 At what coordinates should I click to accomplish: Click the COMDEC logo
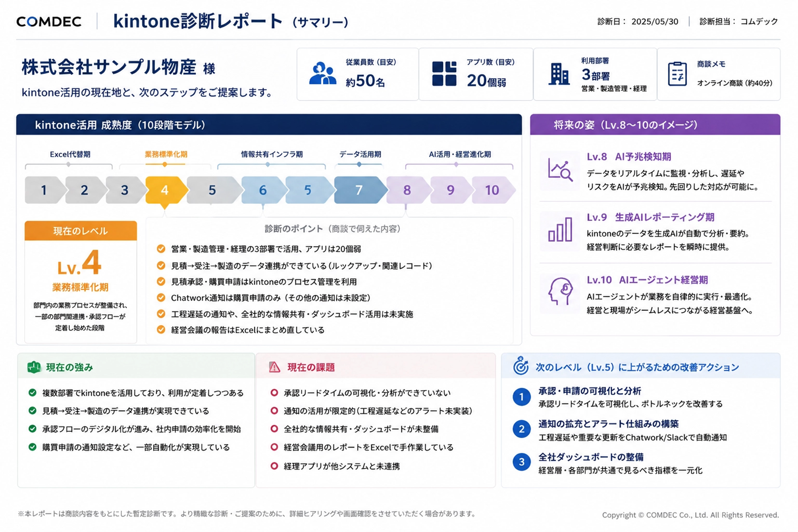pos(49,22)
